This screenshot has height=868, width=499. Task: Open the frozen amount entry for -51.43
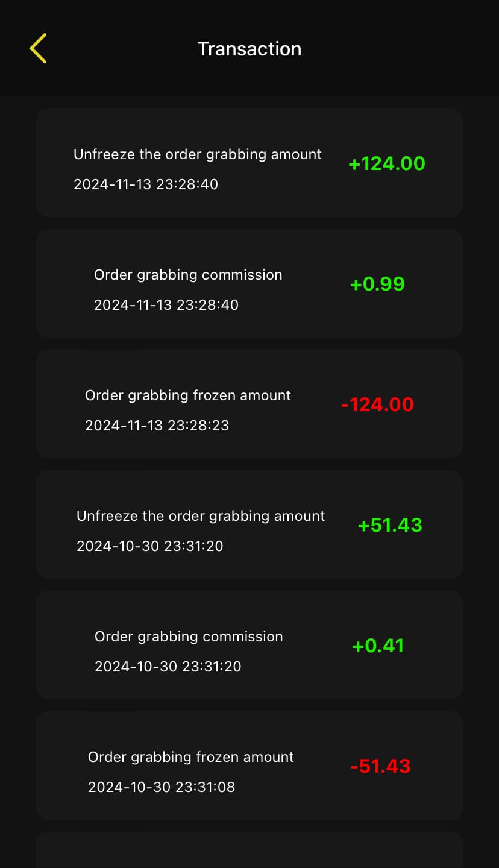(191, 757)
